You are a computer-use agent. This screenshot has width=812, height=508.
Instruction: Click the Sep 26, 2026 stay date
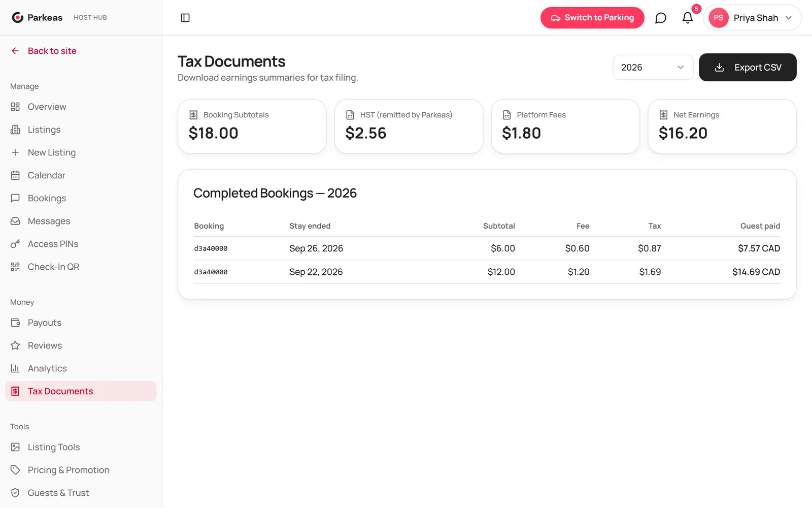(x=316, y=248)
